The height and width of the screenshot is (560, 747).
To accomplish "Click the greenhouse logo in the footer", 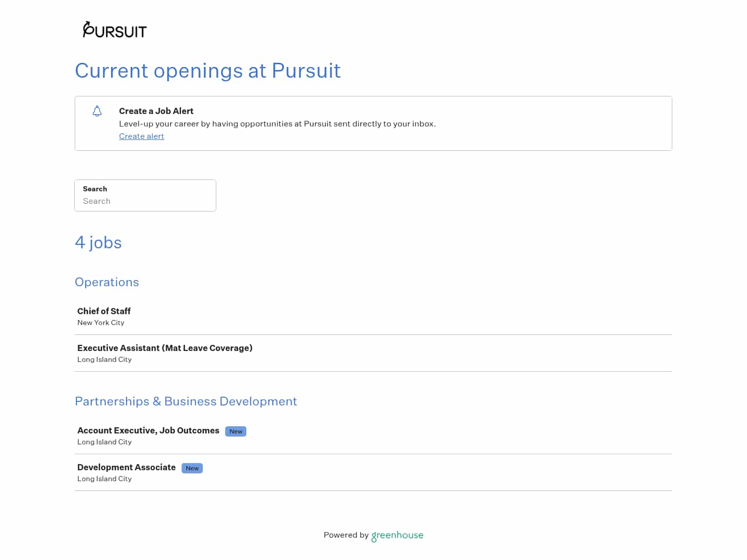I will click(x=397, y=536).
